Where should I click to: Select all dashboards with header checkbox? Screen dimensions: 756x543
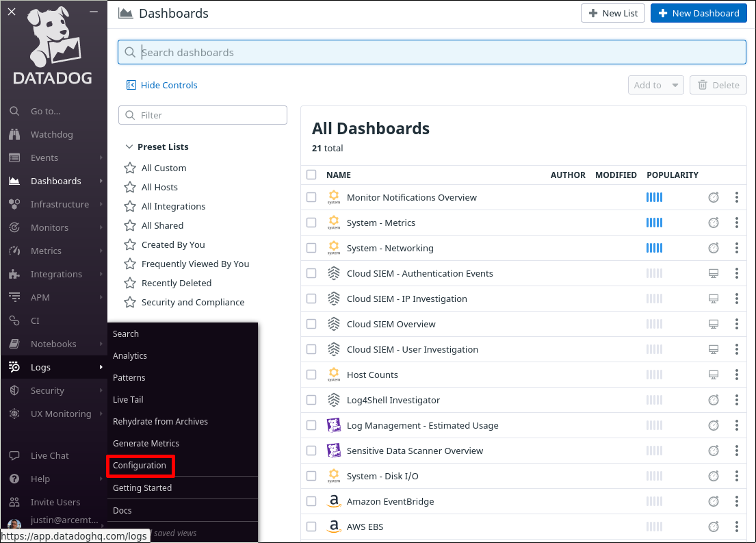[311, 175]
